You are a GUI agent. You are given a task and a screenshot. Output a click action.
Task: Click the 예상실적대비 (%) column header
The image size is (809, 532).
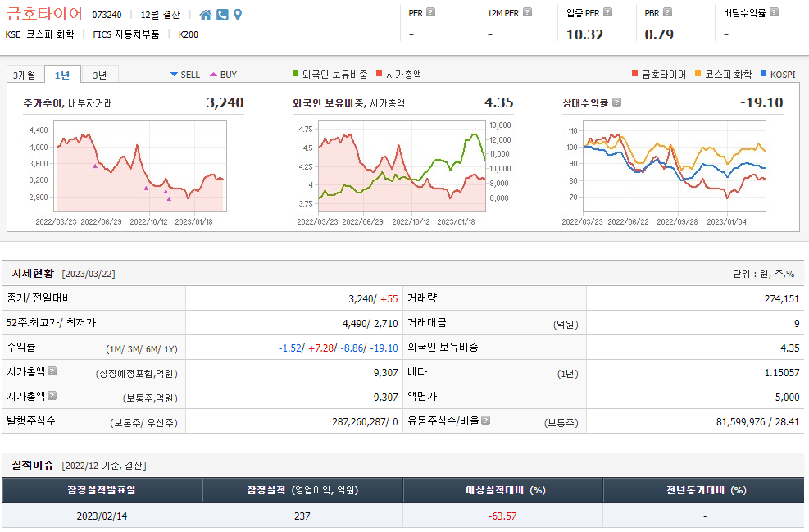tap(505, 490)
